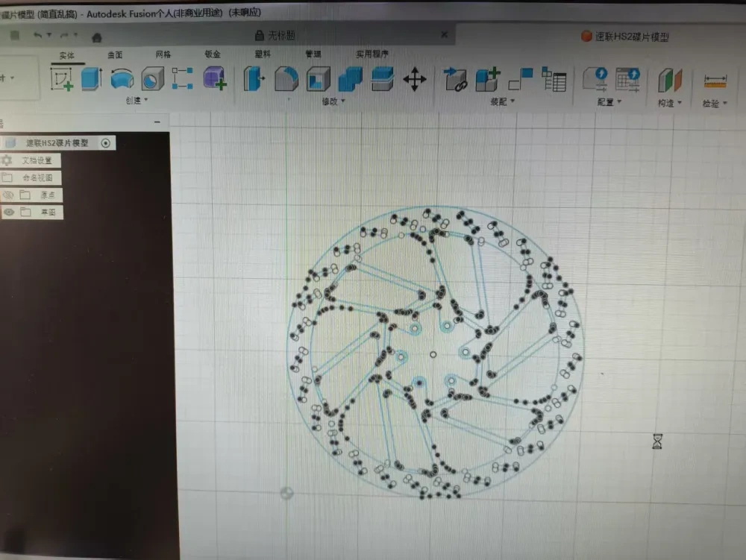Click the insert linked component icon
This screenshot has width=746, height=560.
pos(455,79)
